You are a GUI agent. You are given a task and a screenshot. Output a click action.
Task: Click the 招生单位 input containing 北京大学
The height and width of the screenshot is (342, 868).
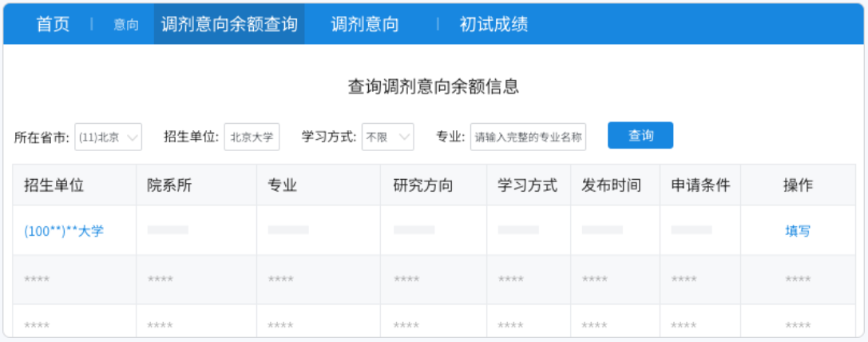252,137
